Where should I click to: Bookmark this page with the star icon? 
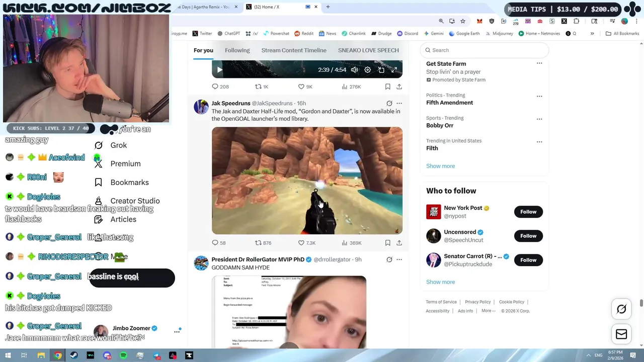click(x=463, y=21)
